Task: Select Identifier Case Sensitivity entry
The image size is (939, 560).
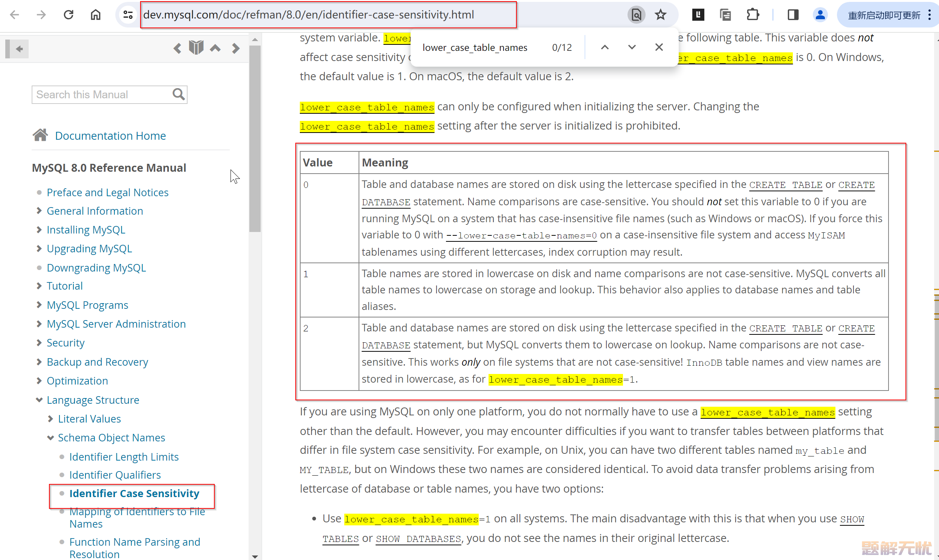Action: (134, 493)
